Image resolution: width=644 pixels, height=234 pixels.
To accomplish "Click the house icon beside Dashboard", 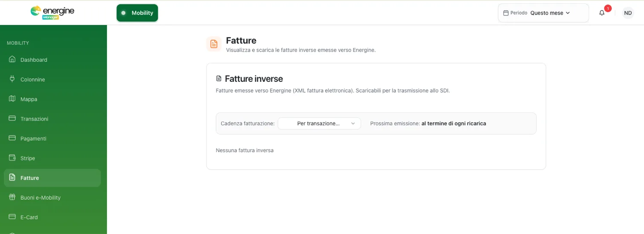I will click(x=12, y=59).
